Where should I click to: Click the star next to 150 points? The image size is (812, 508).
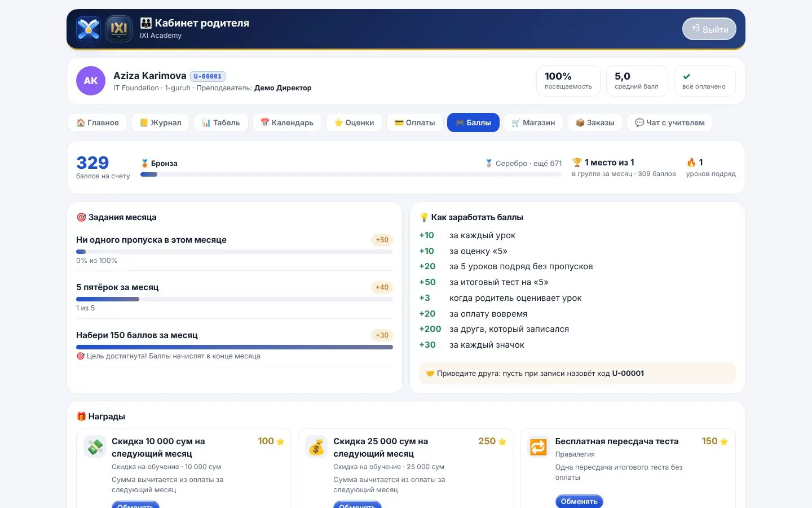tap(724, 441)
